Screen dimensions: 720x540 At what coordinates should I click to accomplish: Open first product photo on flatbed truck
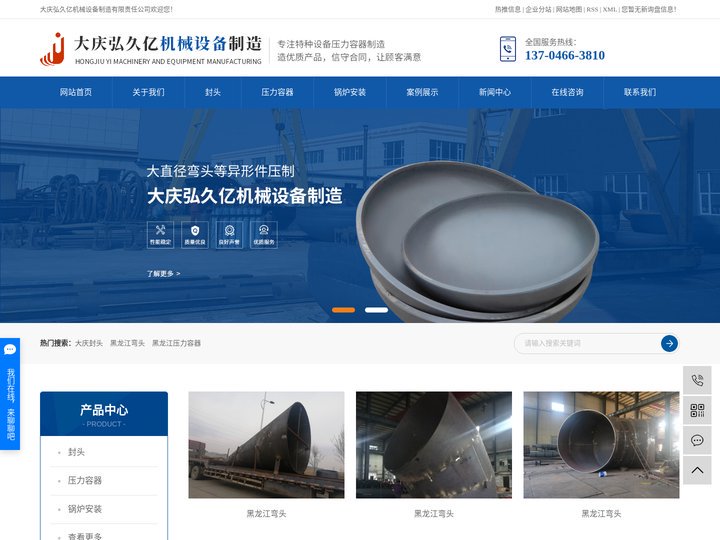(x=266, y=445)
